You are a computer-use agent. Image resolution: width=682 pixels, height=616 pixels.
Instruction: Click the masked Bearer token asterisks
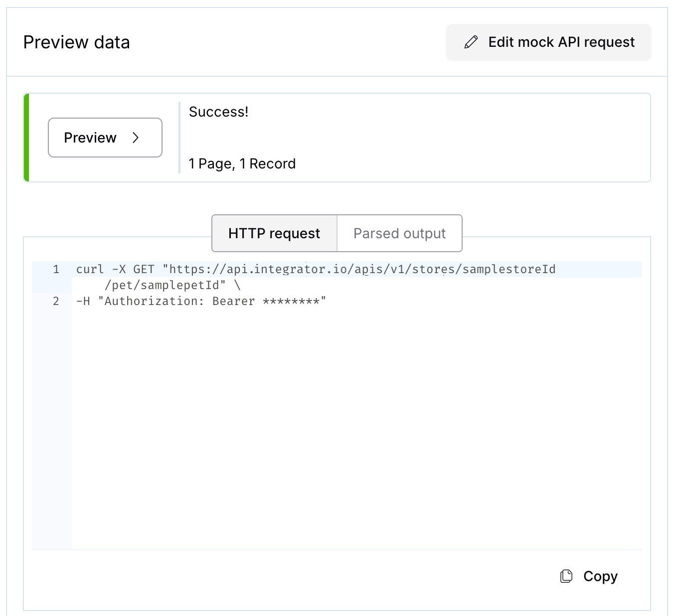tap(291, 301)
